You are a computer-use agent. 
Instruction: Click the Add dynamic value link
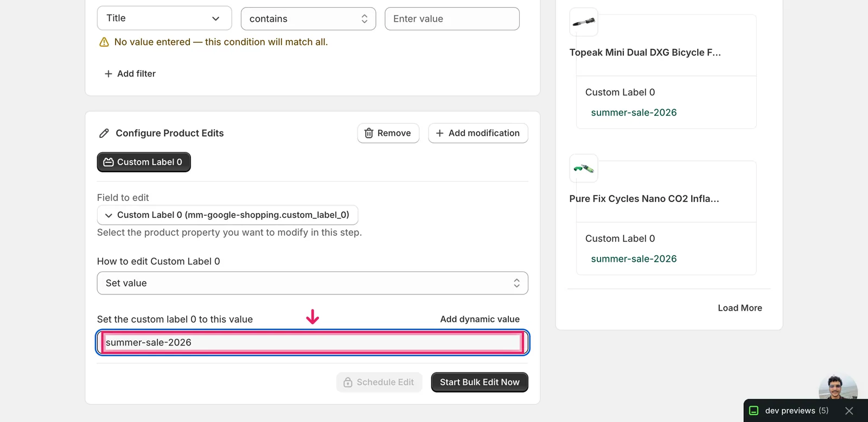(480, 319)
